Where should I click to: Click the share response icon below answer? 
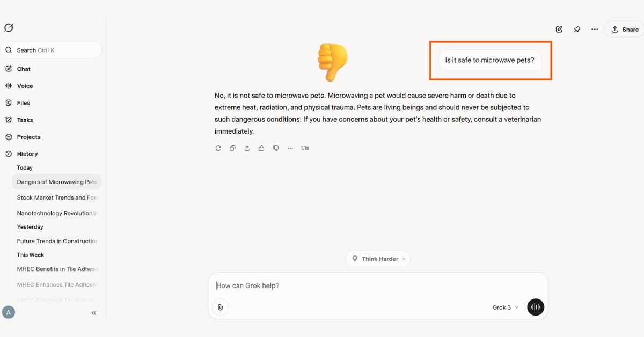247,148
